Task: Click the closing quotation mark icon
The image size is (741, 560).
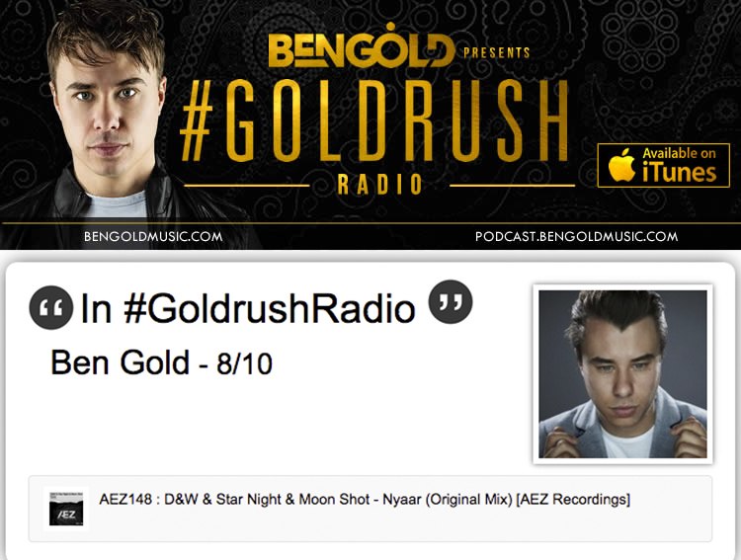Action: coord(451,302)
